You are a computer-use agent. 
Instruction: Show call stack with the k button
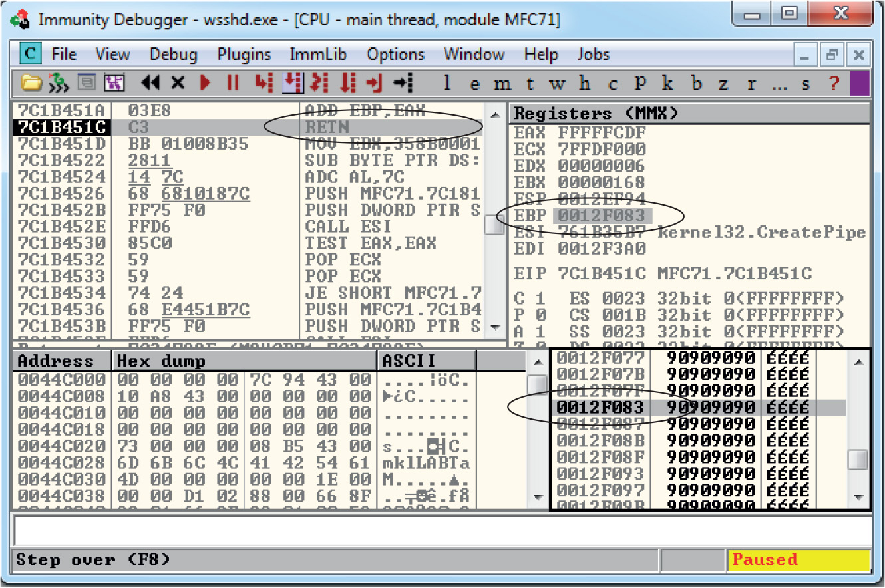click(667, 84)
